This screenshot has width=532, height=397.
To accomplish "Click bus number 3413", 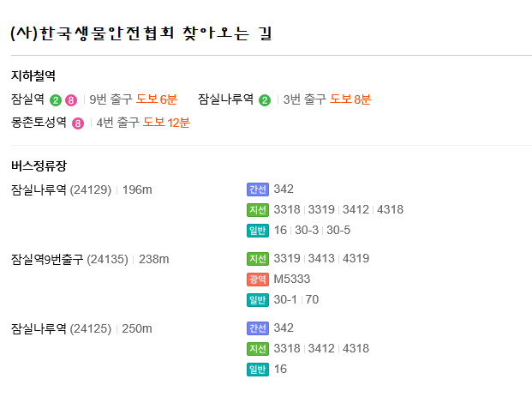I will click(321, 259).
